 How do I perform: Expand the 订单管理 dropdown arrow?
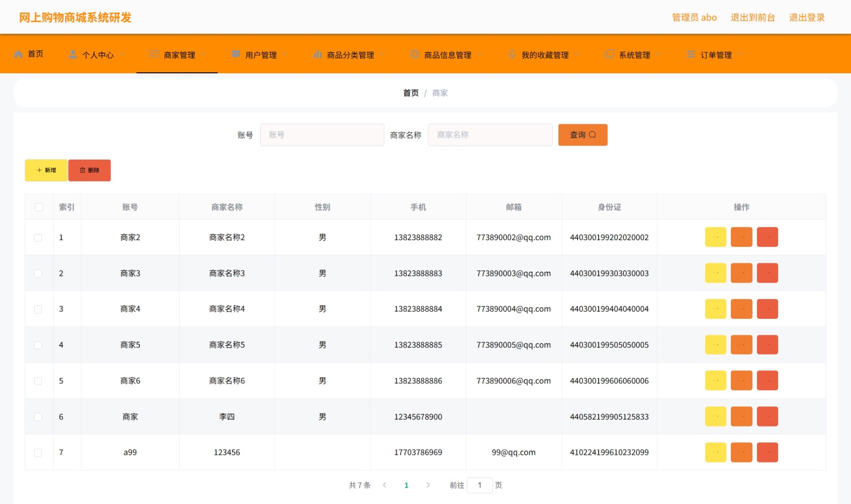(740, 54)
